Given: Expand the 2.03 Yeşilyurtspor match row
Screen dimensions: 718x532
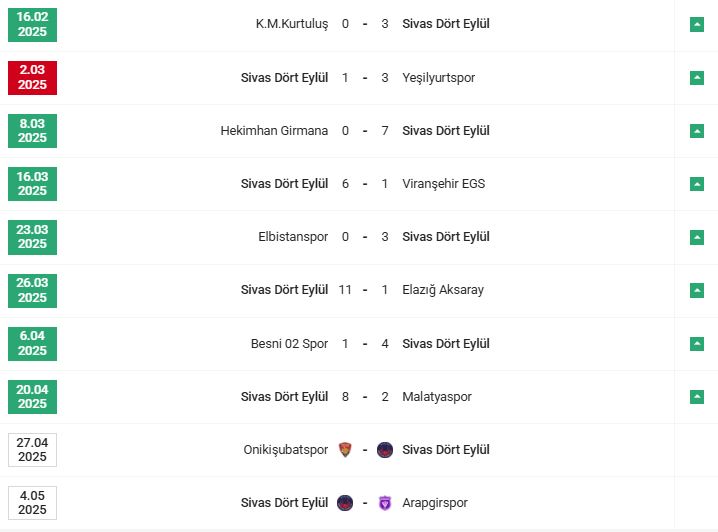Looking at the screenshot, I should click(697, 77).
